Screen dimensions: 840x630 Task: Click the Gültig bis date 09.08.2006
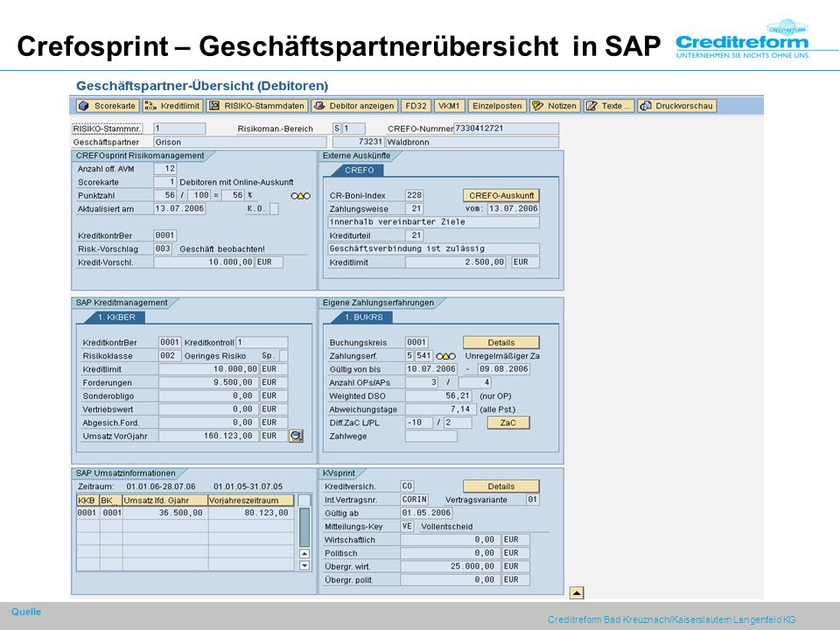coord(504,369)
